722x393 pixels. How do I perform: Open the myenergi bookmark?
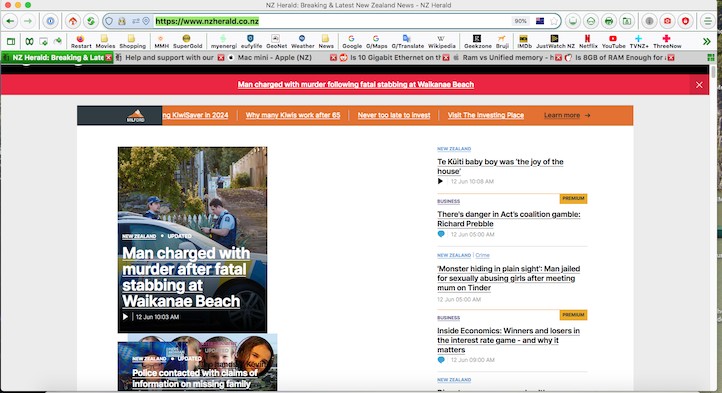click(223, 42)
